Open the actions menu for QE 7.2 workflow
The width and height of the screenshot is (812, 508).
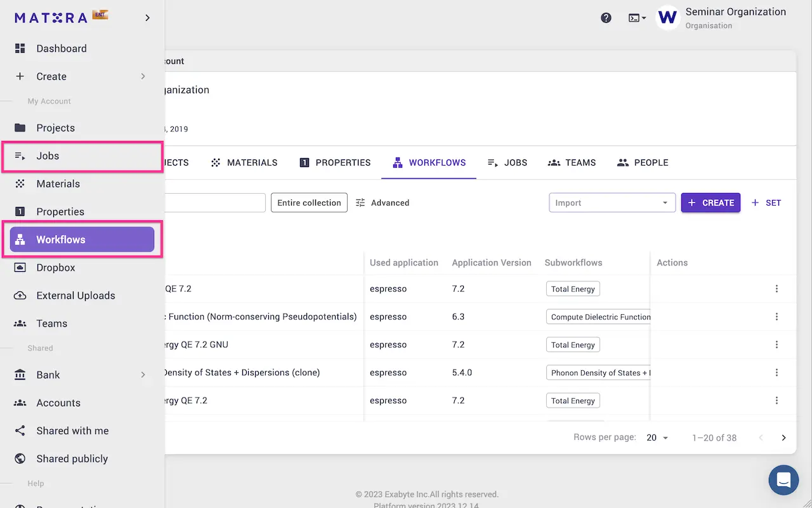click(x=776, y=288)
